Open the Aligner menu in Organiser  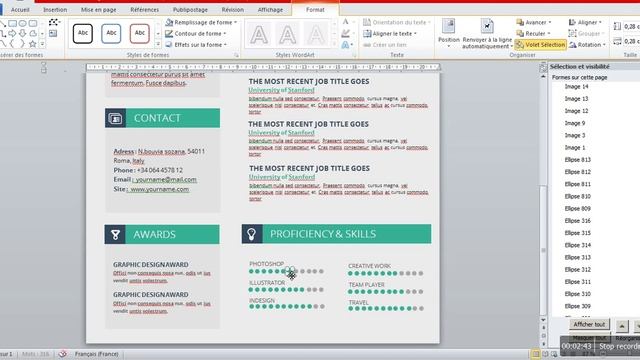(585, 22)
